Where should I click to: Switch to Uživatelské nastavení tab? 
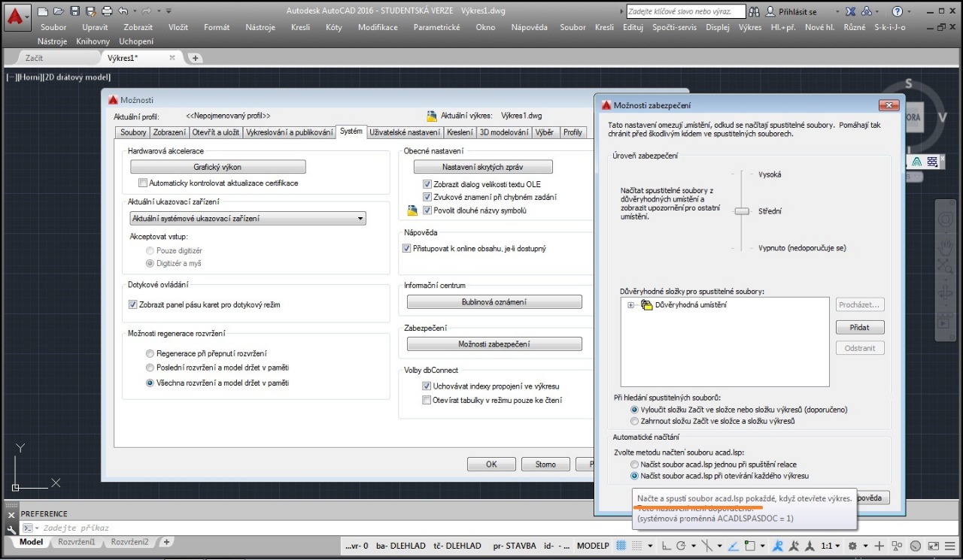point(405,132)
